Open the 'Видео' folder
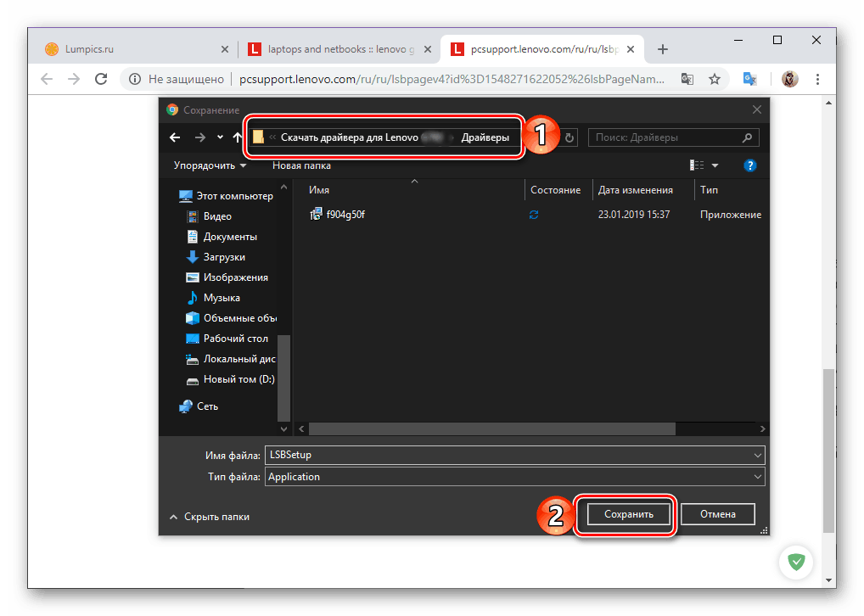This screenshot has width=864, height=616. [210, 216]
